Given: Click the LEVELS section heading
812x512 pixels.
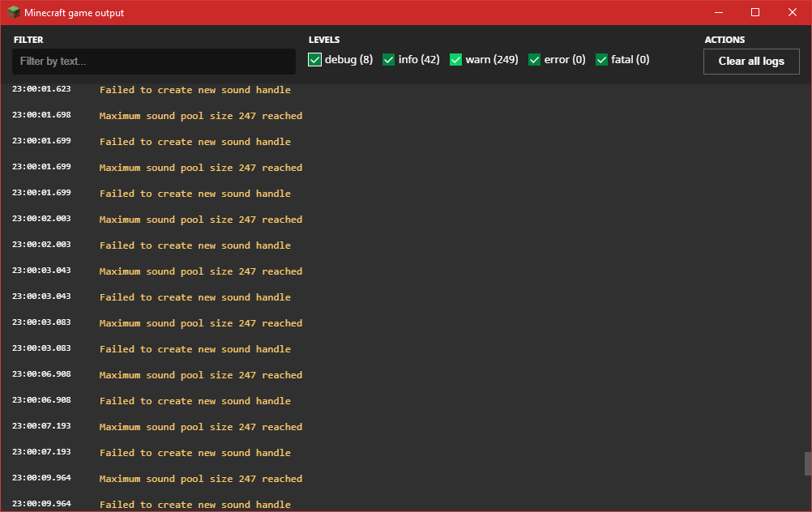Looking at the screenshot, I should click(324, 40).
